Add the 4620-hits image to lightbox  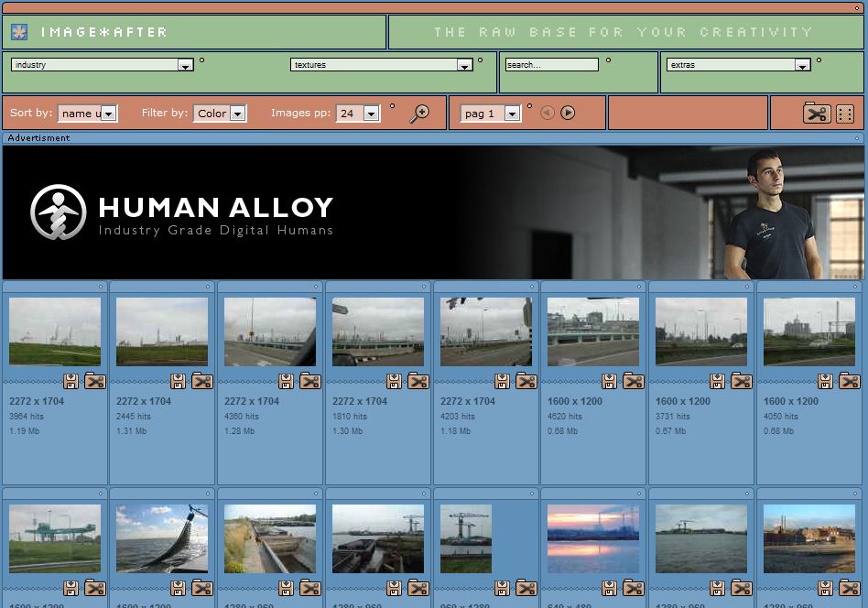click(634, 381)
